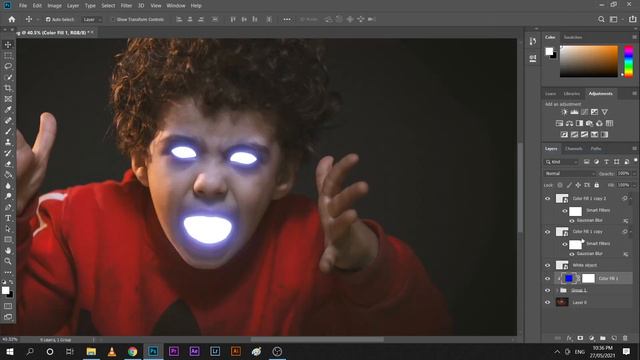Open Photoshop from the Windows taskbar
Viewport: 640px width, 360px height.
153,351
